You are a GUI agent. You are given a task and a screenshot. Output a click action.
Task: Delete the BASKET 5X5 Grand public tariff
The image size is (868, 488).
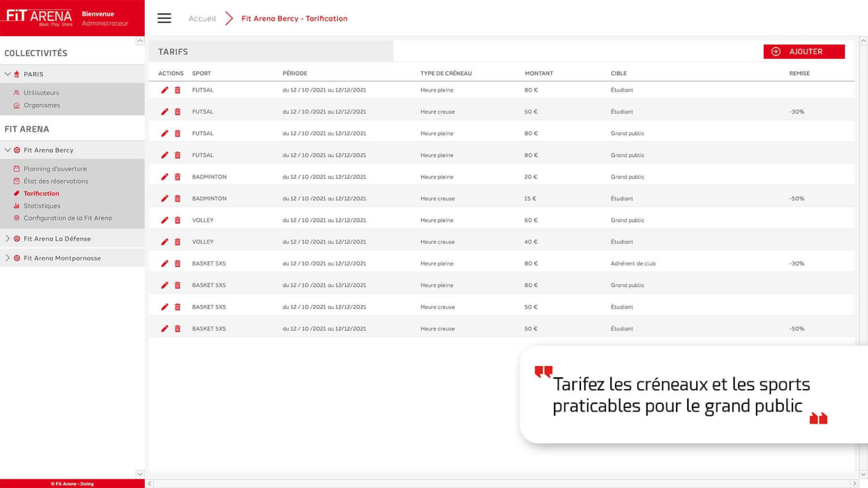tap(177, 285)
